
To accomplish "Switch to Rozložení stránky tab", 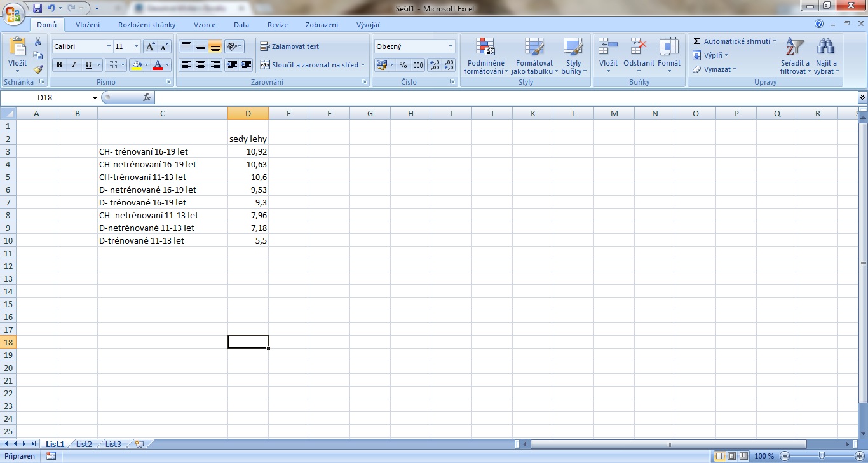I will pos(147,25).
